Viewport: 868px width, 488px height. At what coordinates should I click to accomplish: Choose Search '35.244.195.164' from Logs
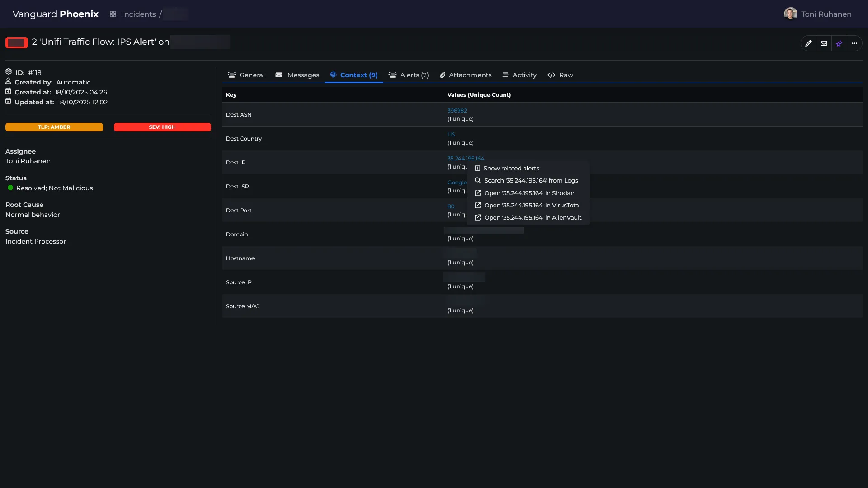tap(531, 180)
